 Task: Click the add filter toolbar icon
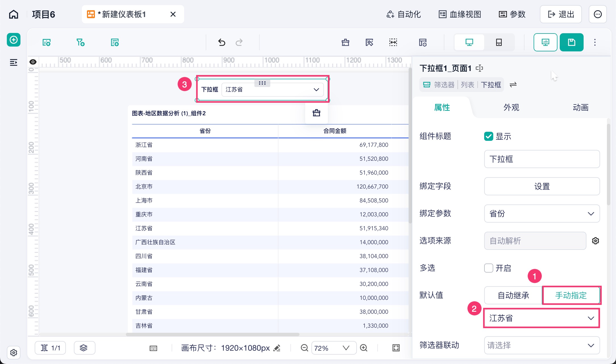[80, 43]
